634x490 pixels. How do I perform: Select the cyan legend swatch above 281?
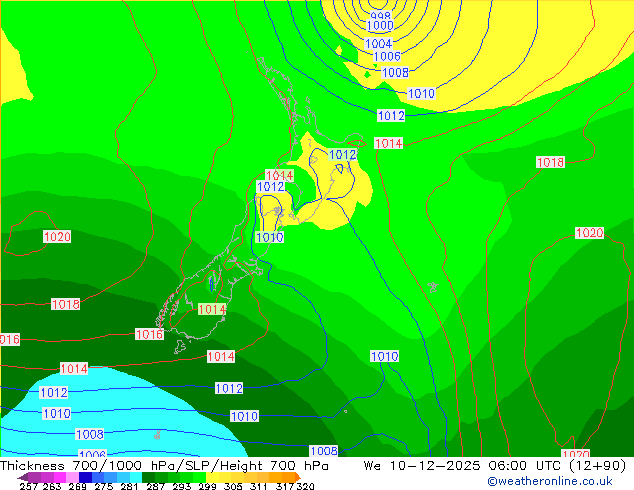136,477
